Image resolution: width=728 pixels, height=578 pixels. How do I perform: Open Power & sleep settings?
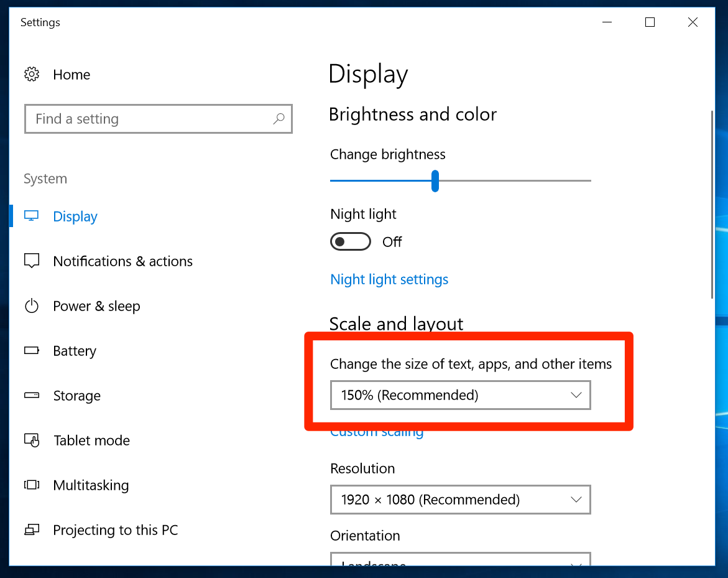click(96, 306)
